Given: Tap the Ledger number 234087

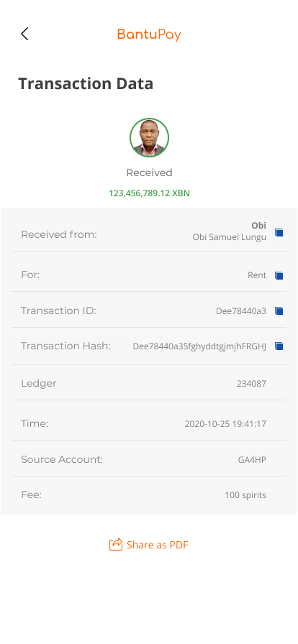Looking at the screenshot, I should point(251,384).
